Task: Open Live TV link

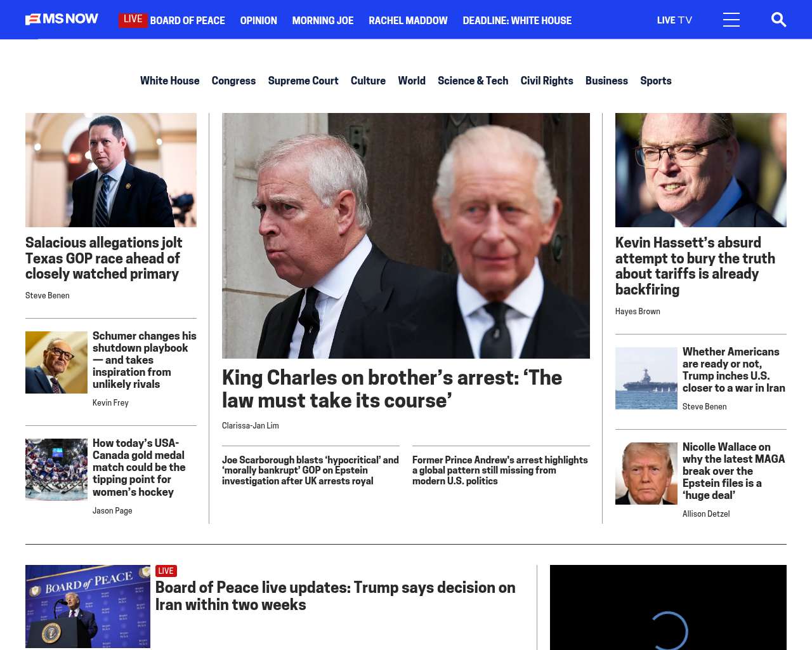Action: click(x=674, y=20)
